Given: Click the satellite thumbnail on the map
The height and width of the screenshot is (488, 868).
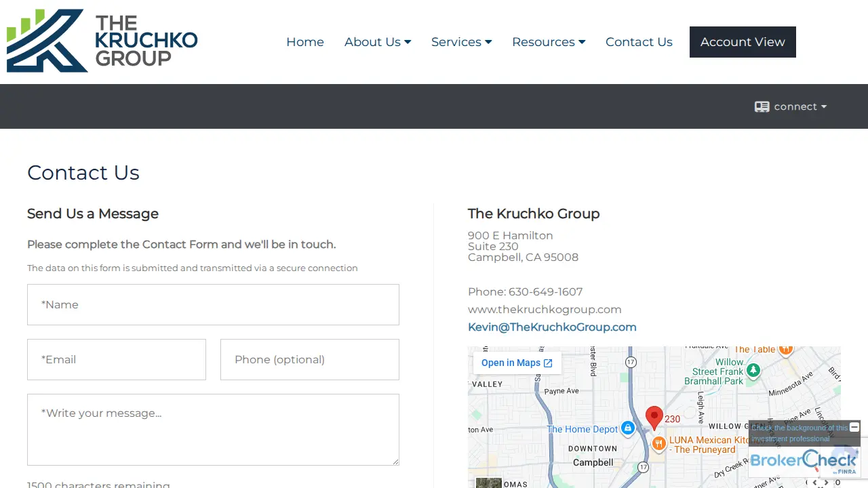Looking at the screenshot, I should tap(488, 483).
